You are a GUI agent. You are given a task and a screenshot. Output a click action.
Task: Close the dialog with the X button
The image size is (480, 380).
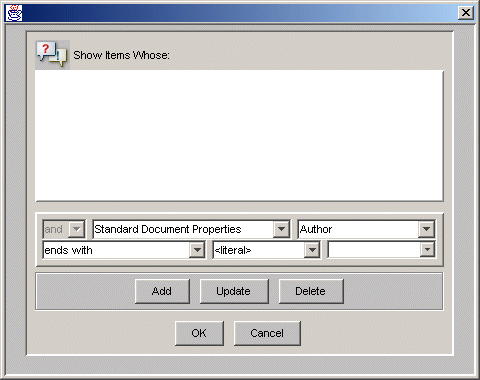point(466,13)
